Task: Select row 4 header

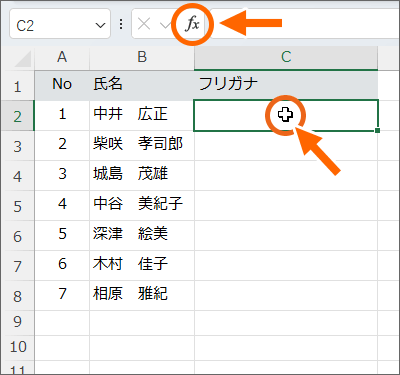Action: 17,176
